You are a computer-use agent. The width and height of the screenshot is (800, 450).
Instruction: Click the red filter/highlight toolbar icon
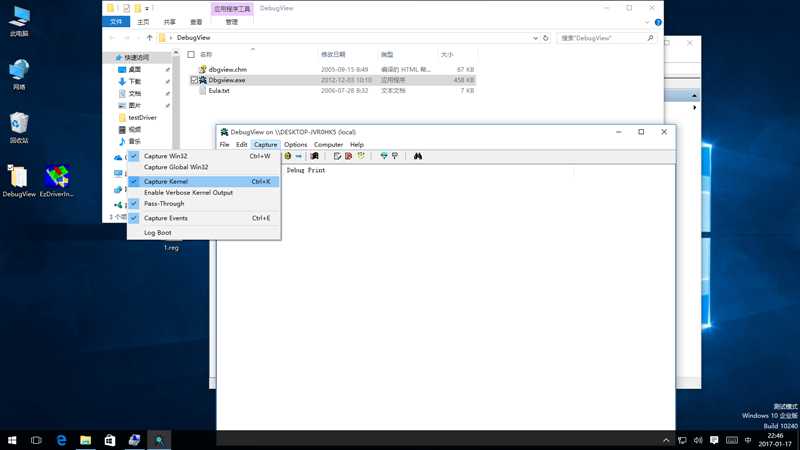coord(348,156)
